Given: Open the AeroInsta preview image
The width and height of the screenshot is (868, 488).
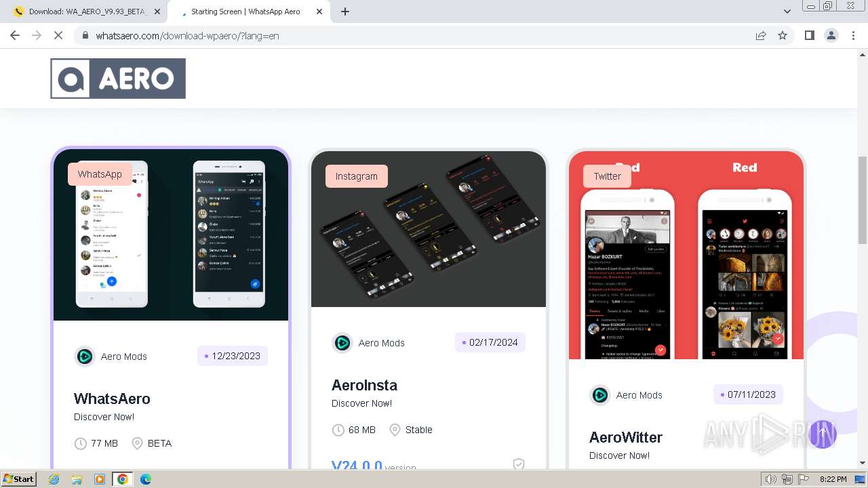Looking at the screenshot, I should tap(429, 229).
